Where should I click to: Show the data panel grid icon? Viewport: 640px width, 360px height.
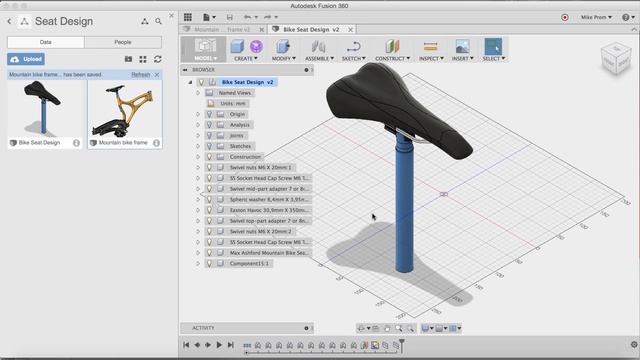point(188,17)
